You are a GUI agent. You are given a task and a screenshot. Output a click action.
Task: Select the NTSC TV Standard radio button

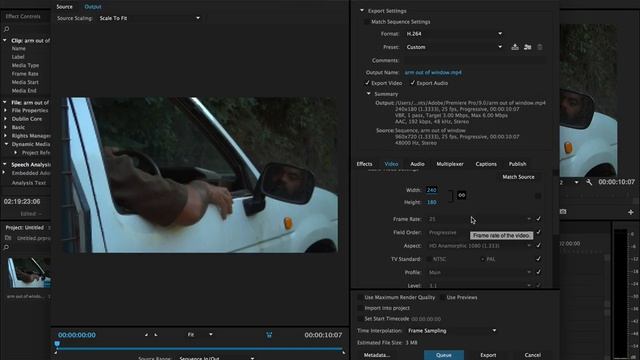click(x=429, y=259)
